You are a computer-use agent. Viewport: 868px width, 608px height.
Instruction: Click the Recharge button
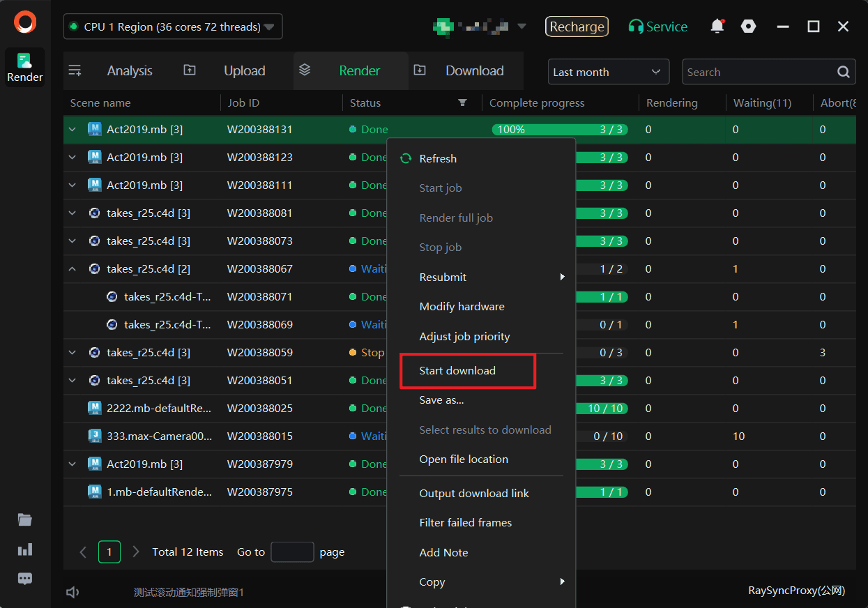[x=577, y=26]
